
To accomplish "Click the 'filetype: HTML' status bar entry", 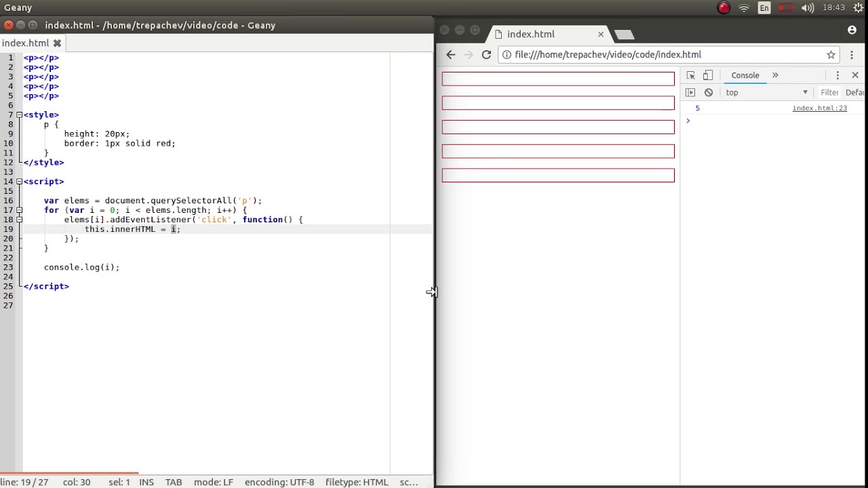I will pyautogui.click(x=357, y=482).
